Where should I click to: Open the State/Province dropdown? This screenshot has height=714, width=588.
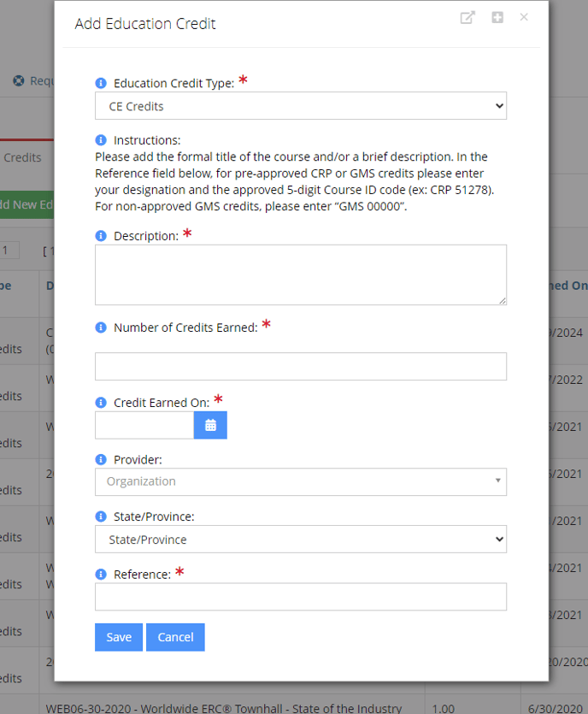pos(300,540)
